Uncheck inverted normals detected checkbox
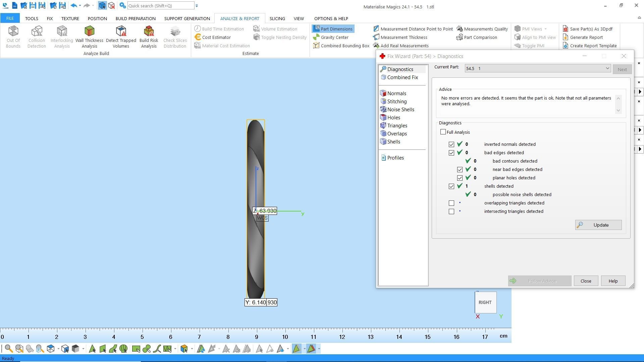Viewport: 644px width, 362px height. (451, 144)
